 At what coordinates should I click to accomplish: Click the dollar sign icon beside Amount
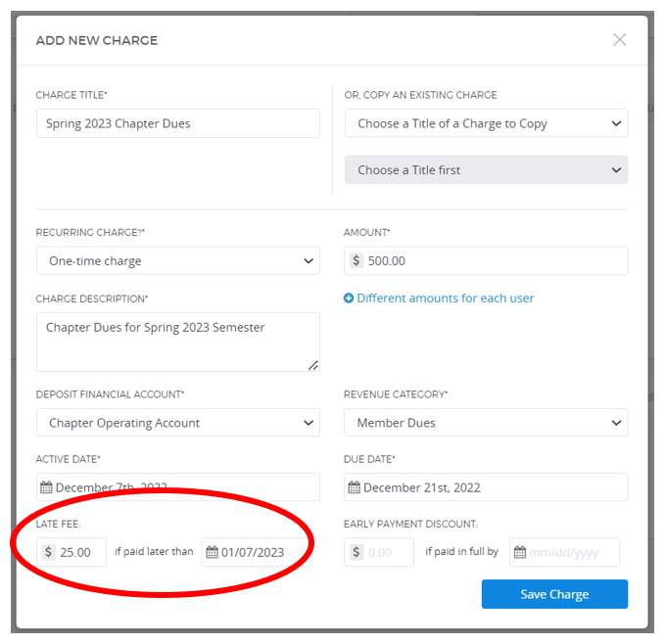tap(357, 261)
